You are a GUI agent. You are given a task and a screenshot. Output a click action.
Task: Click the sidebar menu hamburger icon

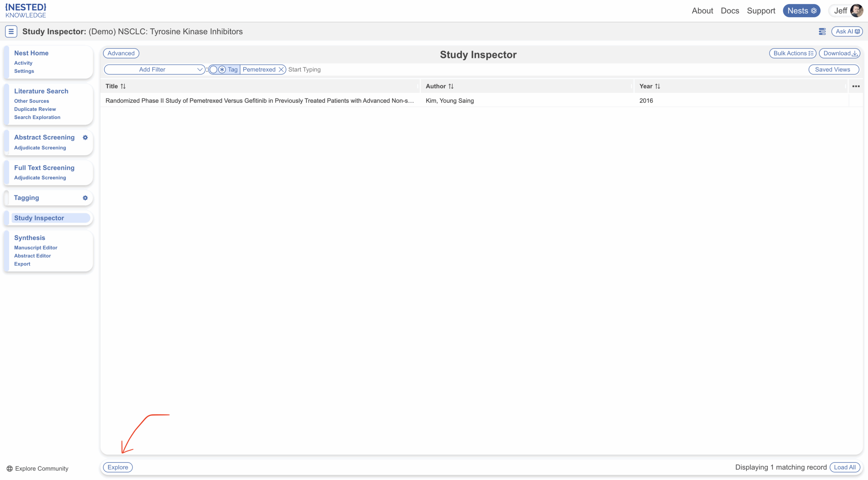coord(11,32)
